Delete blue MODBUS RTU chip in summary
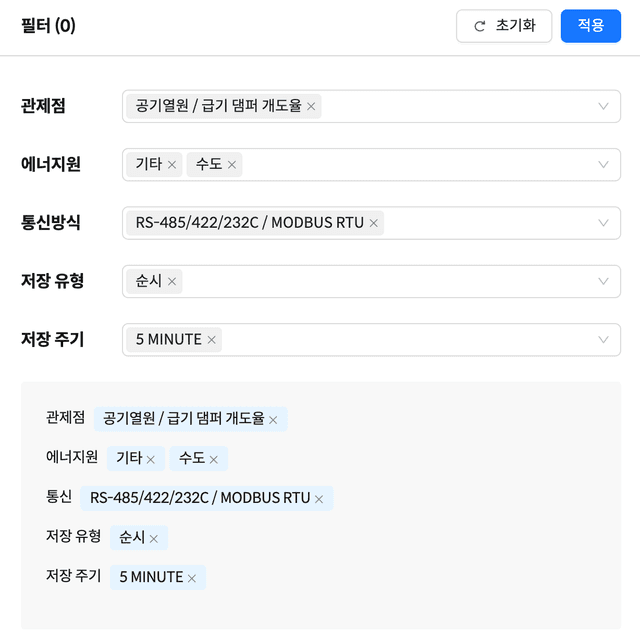This screenshot has height=640, width=640. 319,499
